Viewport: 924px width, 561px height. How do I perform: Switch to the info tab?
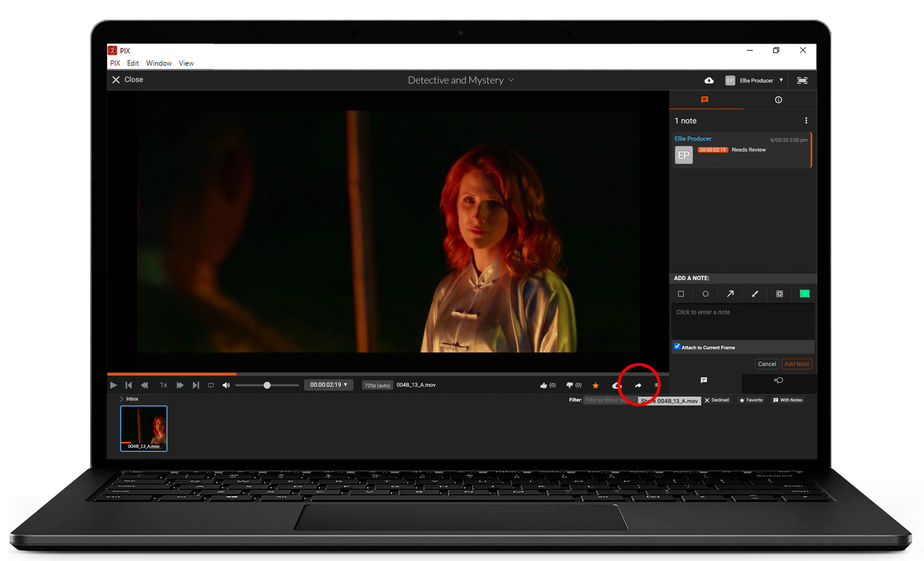[x=778, y=100]
